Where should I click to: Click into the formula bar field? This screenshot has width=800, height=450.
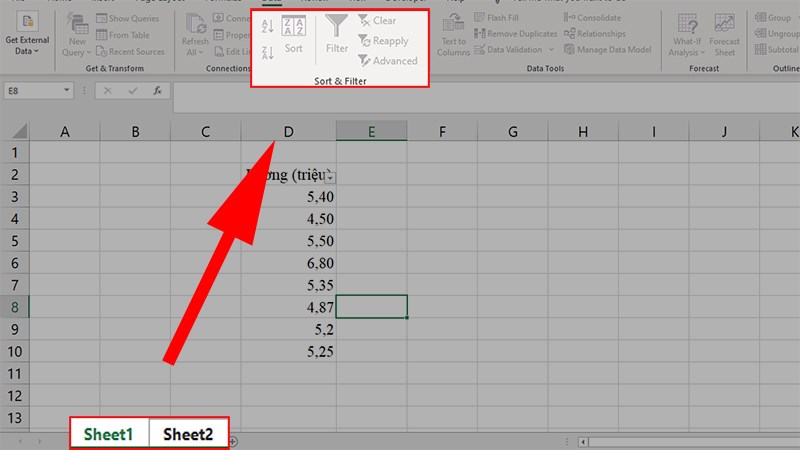(x=486, y=97)
